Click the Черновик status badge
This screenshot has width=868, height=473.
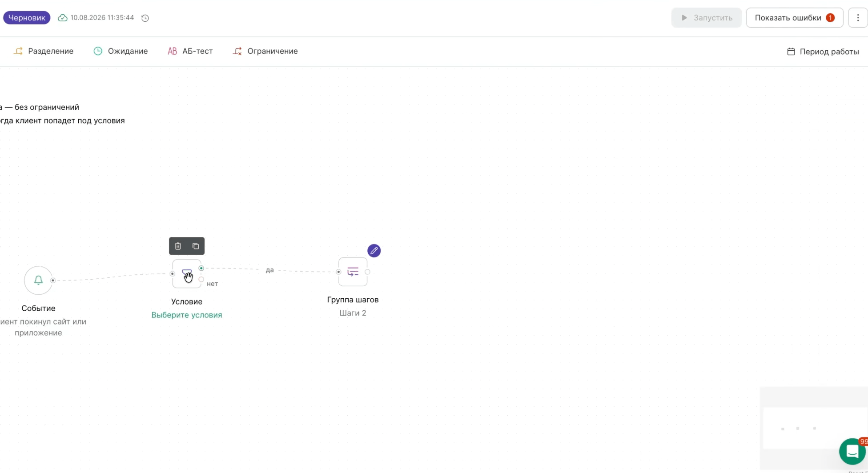pos(27,18)
